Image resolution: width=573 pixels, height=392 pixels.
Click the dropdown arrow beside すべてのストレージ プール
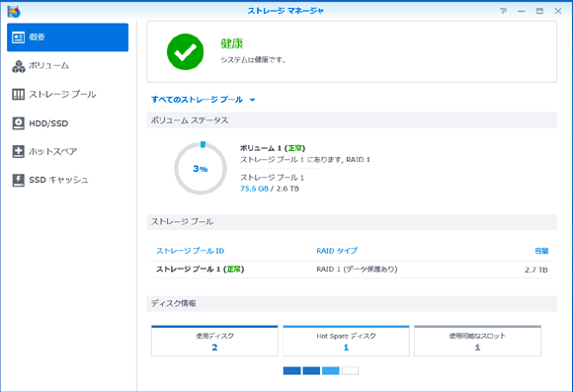(252, 100)
